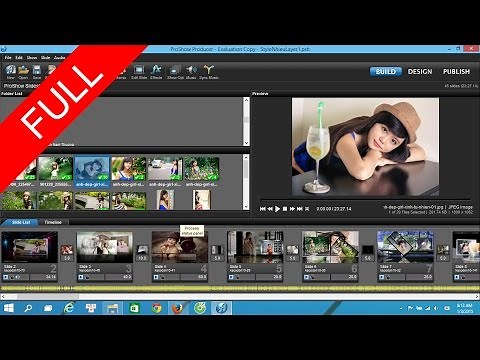This screenshot has width=480, height=360.
Task: Click the slide list horizontal scrollbar thumb
Action: point(48,296)
